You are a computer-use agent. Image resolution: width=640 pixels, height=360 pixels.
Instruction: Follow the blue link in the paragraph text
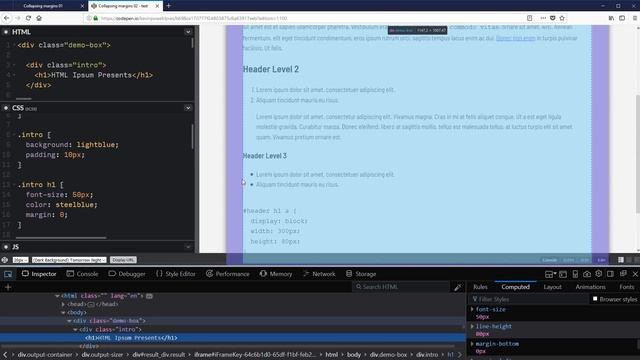[x=516, y=38]
